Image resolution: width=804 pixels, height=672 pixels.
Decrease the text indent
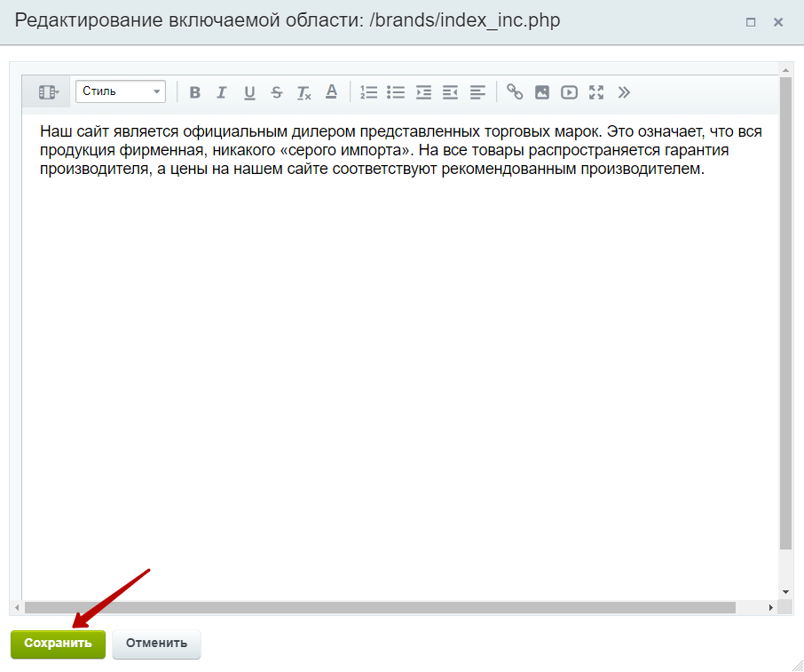[450, 92]
